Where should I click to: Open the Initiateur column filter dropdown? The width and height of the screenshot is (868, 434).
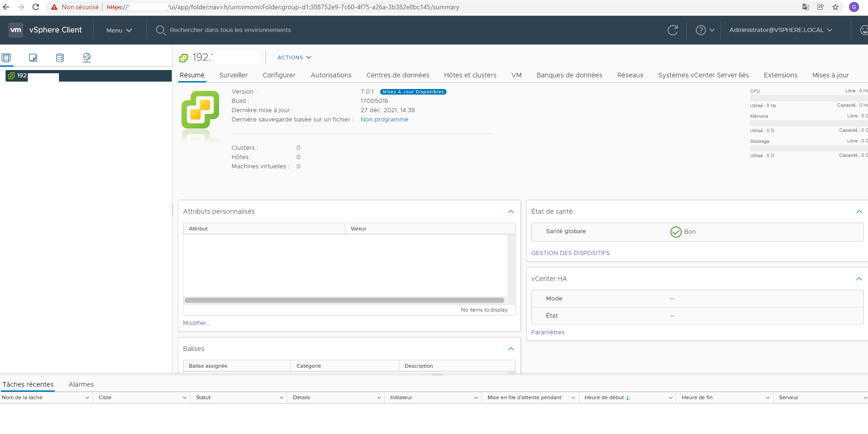click(x=476, y=398)
